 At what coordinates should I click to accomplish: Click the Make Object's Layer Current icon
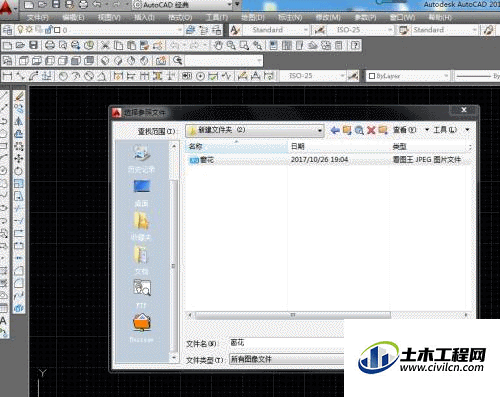190,30
